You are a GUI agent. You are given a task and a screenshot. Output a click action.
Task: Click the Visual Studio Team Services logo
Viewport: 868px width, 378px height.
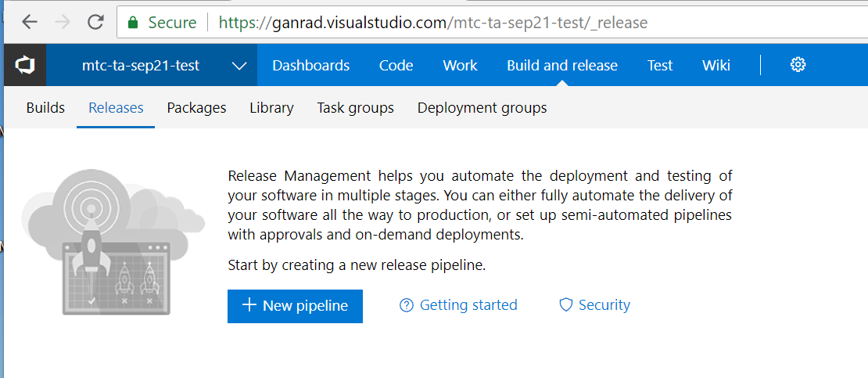(x=25, y=66)
